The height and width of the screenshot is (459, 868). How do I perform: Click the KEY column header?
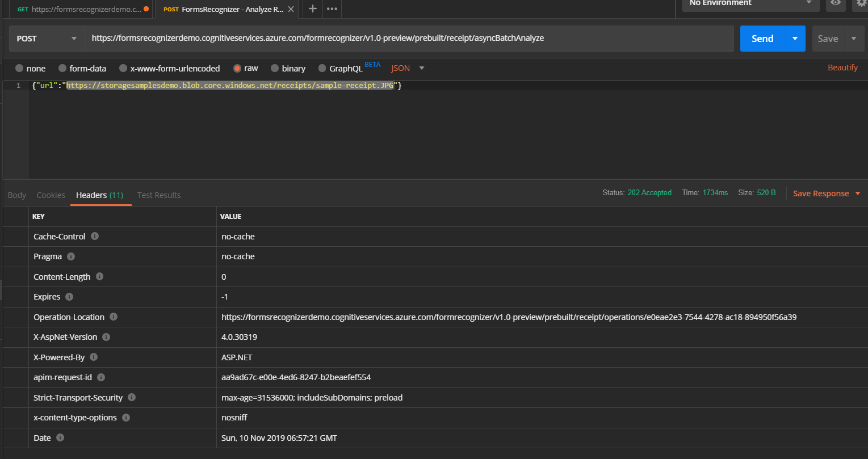click(39, 217)
